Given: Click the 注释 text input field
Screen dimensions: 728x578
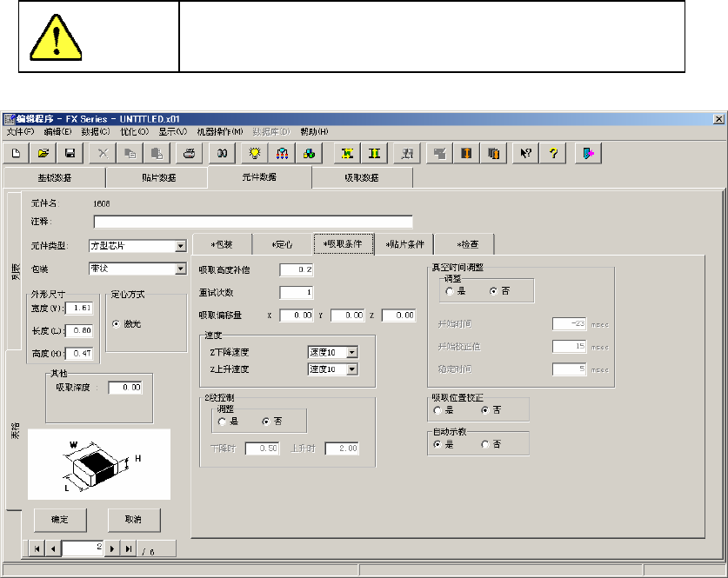Looking at the screenshot, I should pyautogui.click(x=252, y=222).
